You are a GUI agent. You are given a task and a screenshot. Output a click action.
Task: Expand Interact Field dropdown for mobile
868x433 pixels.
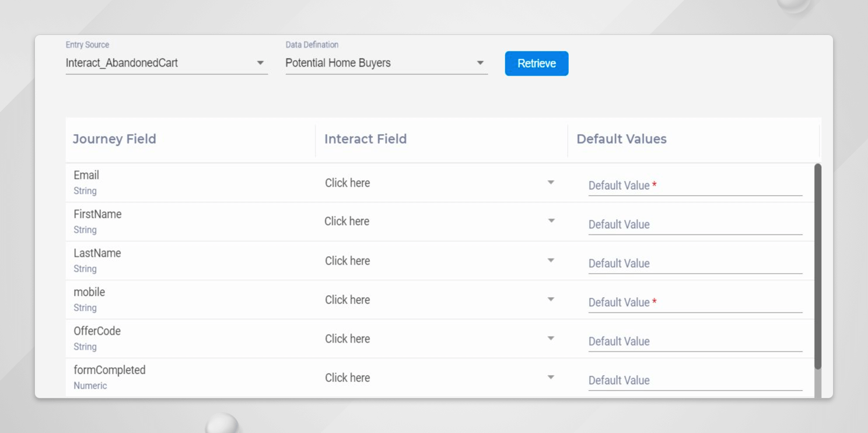[x=439, y=299]
